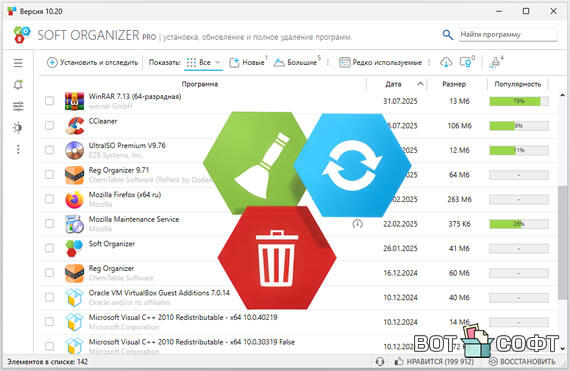This screenshot has width=570, height=371.
Task: Expand the Все filter dropdown
Action: pos(203,62)
